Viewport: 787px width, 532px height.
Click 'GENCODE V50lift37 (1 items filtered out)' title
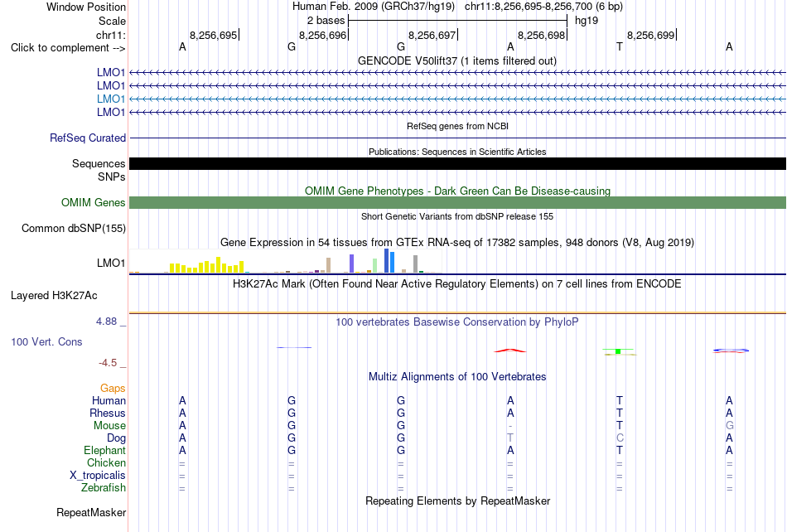[457, 60]
